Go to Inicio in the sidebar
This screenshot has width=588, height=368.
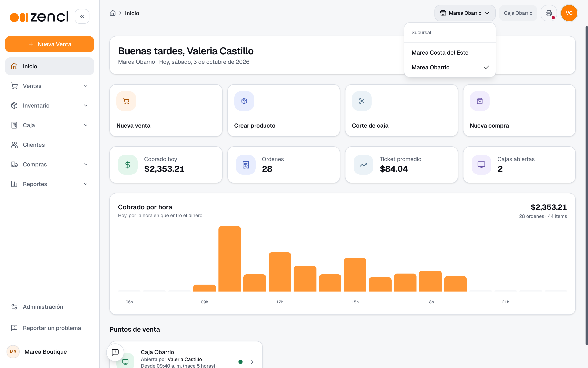coord(50,66)
